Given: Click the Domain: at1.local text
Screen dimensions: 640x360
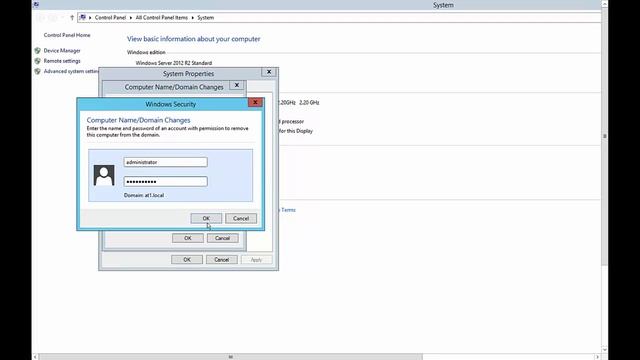Looking at the screenshot, I should click(x=144, y=195).
